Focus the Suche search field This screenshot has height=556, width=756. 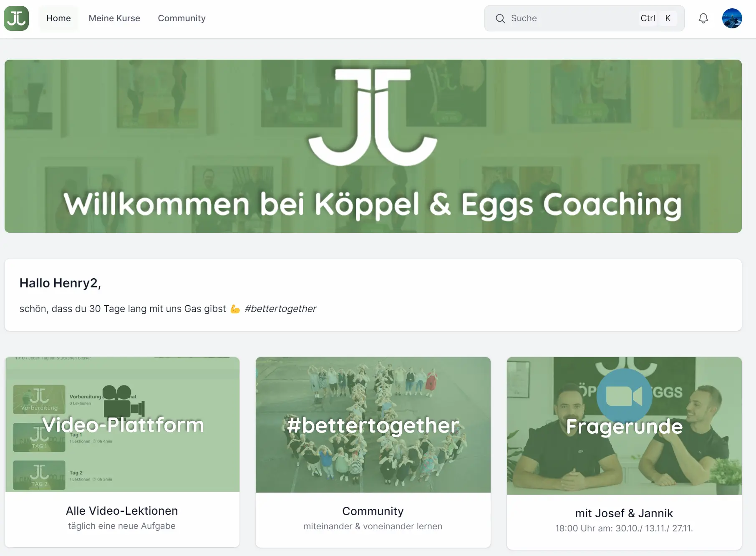(584, 18)
